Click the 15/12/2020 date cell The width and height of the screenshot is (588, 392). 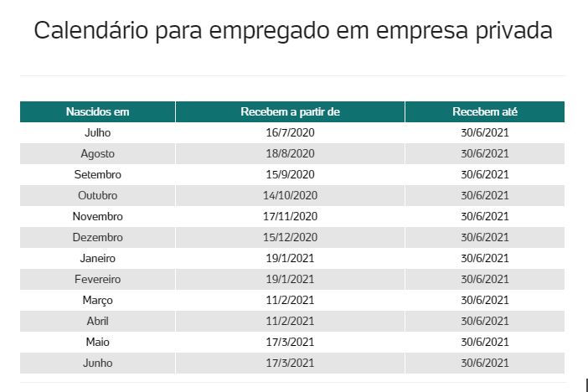[290, 237]
